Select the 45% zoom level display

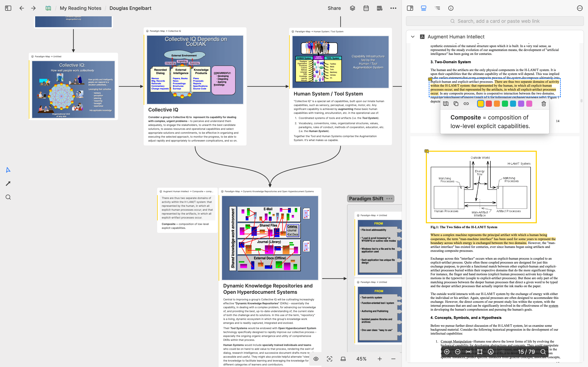(362, 359)
